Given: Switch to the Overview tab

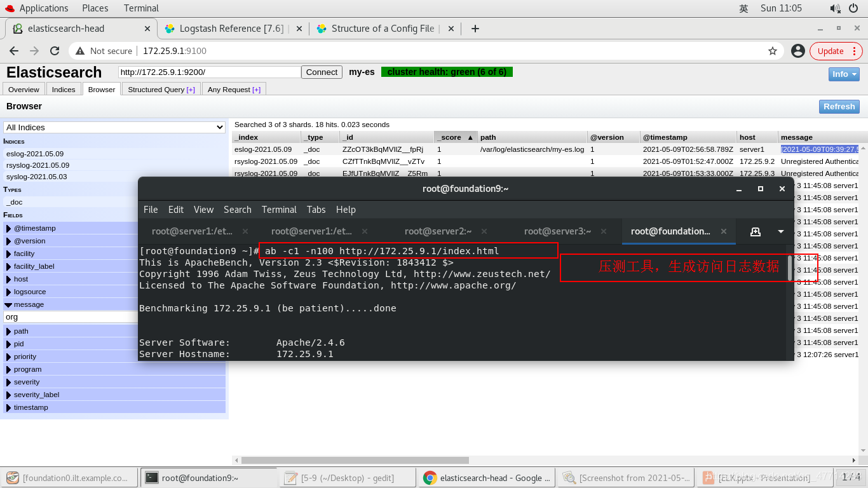Looking at the screenshot, I should 24,90.
